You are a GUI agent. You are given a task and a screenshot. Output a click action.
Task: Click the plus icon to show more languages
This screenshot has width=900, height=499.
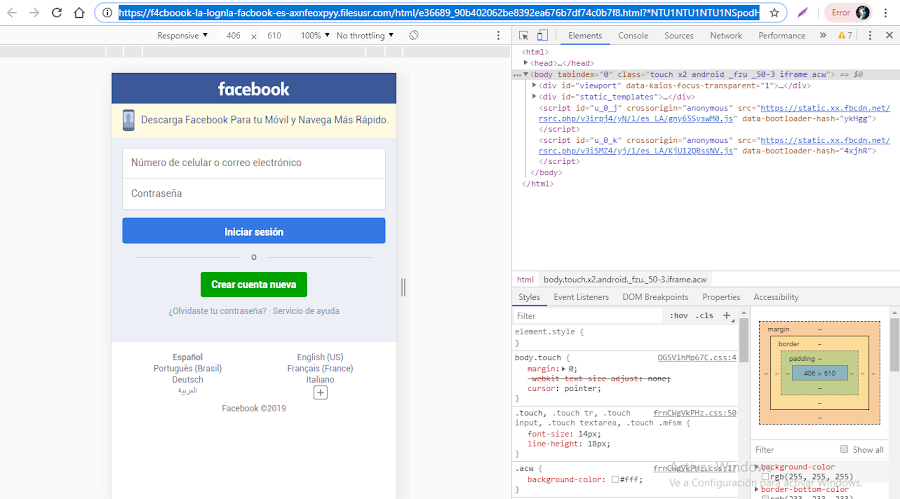[x=320, y=392]
